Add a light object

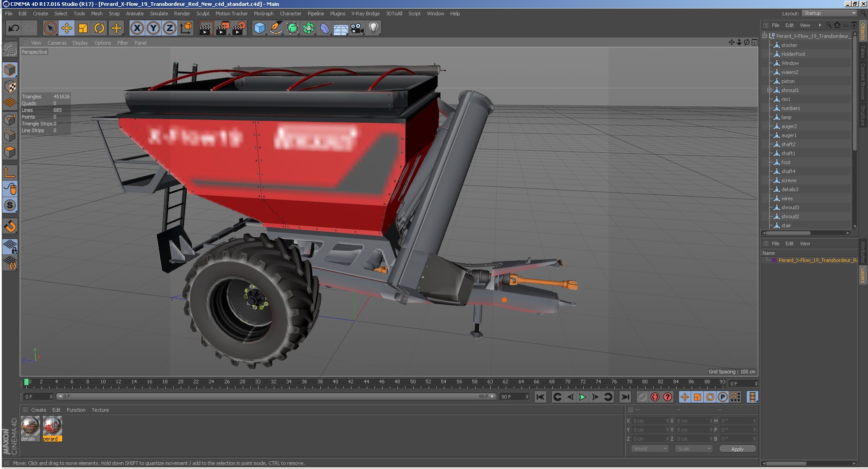click(x=373, y=28)
